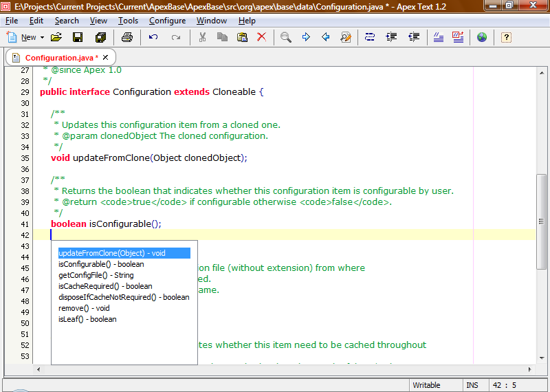Click the 'INS' insert mode indicator
Image resolution: width=550 pixels, height=392 pixels.
(x=472, y=385)
